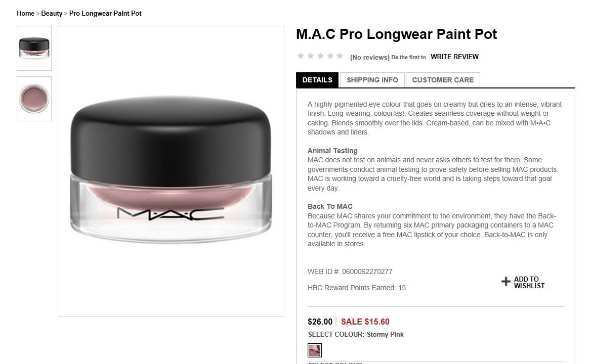Select the second rating star
592x364 pixels.
[310, 56]
